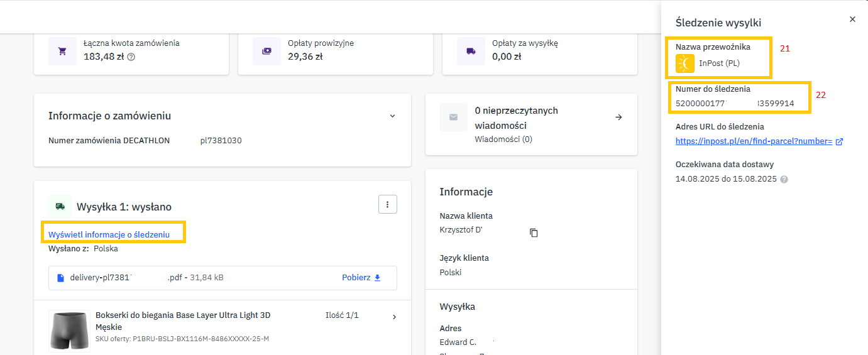The height and width of the screenshot is (355, 868).
Task: Open the three-dot menu for Wysyłka 1
Action: tap(387, 204)
